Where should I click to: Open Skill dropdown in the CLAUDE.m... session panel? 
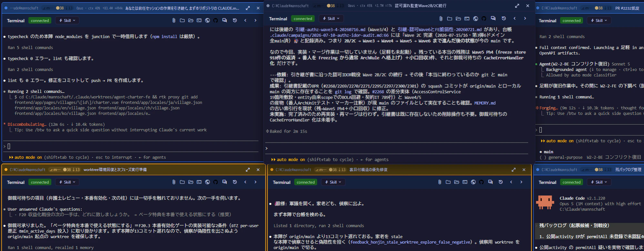point(67,20)
